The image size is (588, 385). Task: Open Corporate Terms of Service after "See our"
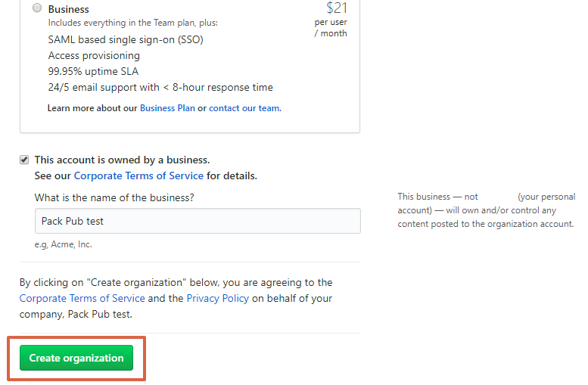tap(138, 175)
